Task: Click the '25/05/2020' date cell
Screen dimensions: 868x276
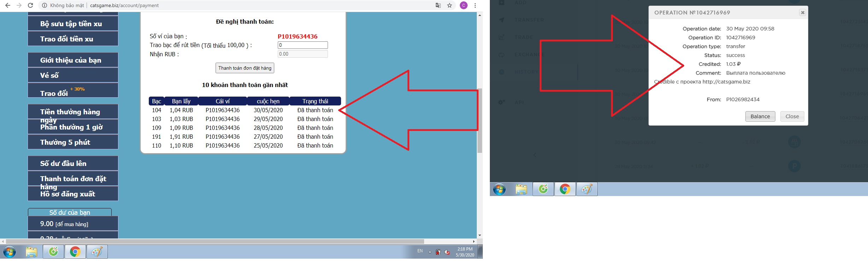Action: 268,145
